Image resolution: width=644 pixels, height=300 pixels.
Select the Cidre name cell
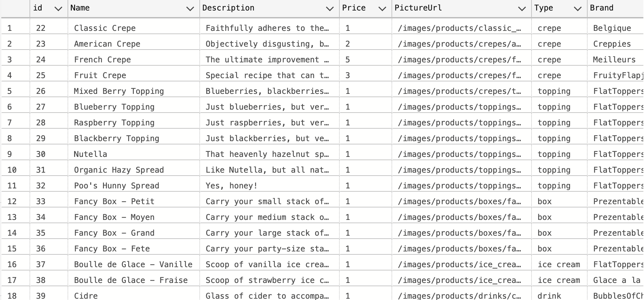(x=86, y=295)
